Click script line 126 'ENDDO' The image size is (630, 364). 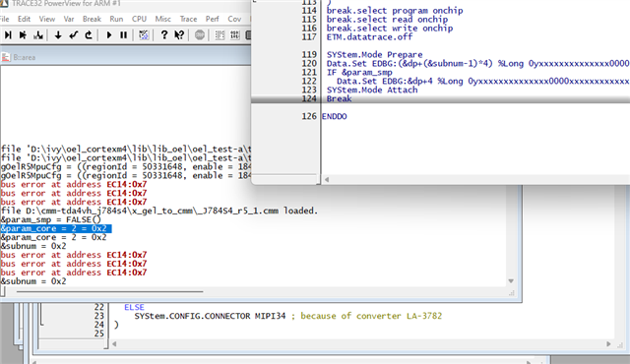click(335, 116)
